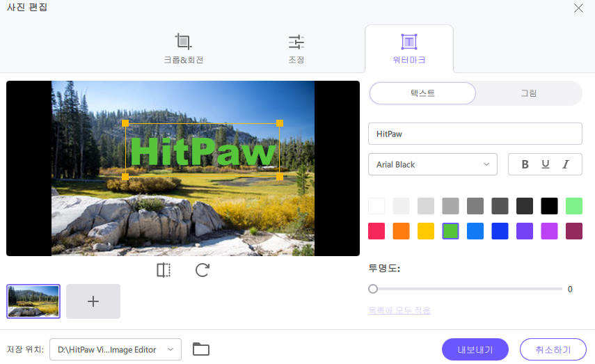Switch to the 텍스트 watermark mode

[x=422, y=93]
